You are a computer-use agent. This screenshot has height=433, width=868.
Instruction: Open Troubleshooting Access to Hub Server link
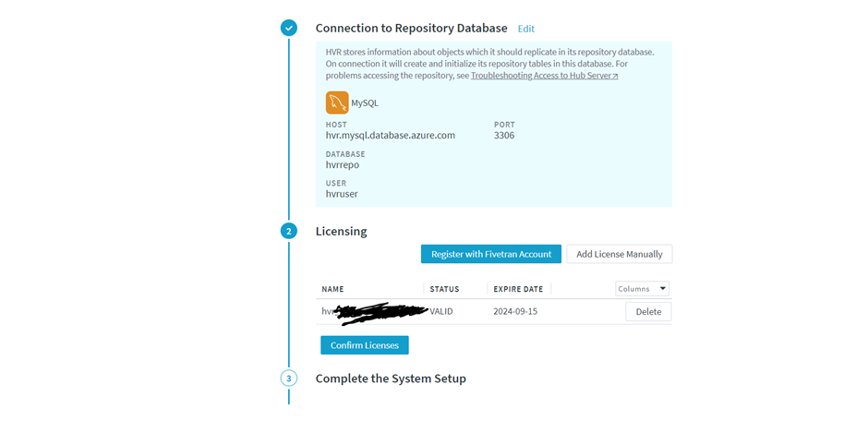coord(544,76)
